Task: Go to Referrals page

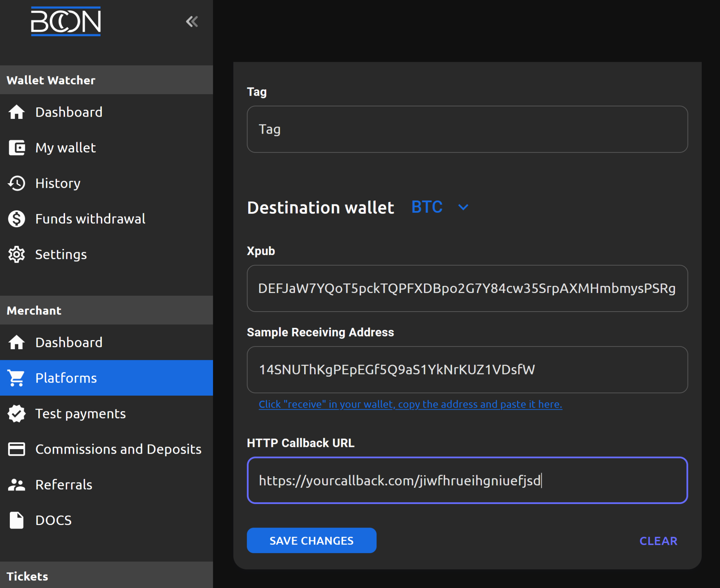Action: pyautogui.click(x=107, y=485)
